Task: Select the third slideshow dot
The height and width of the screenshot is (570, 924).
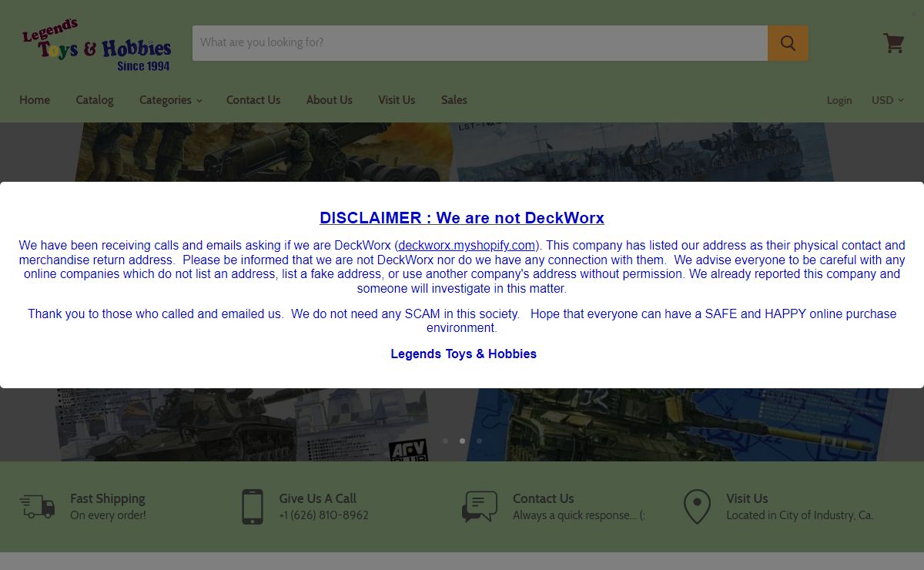Action: 479,441
